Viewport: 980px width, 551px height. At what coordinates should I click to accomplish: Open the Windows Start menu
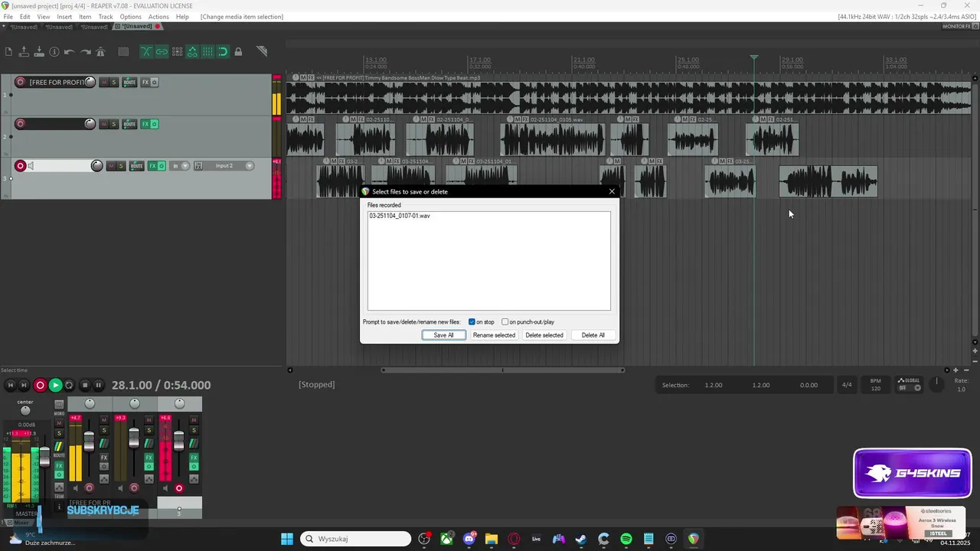tap(287, 540)
